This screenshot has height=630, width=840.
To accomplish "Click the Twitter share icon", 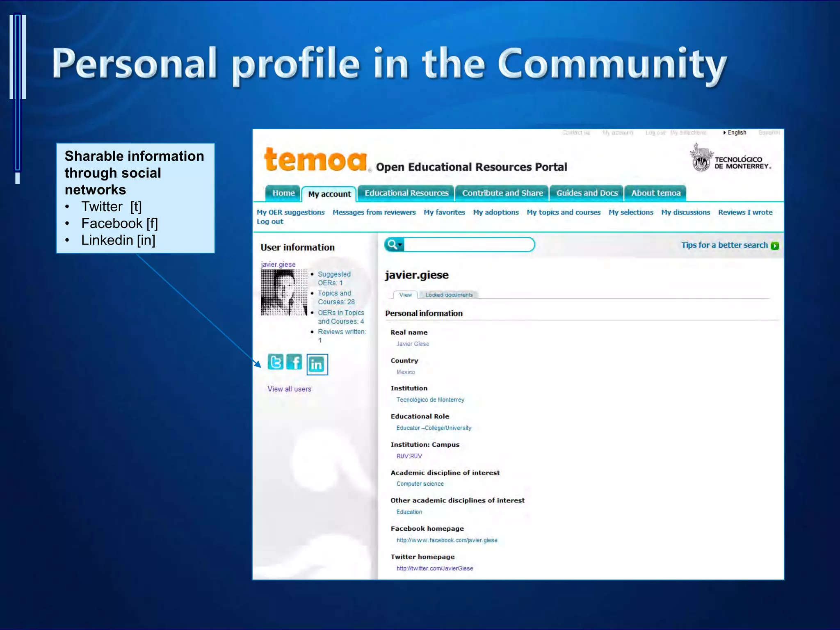I will 275,362.
